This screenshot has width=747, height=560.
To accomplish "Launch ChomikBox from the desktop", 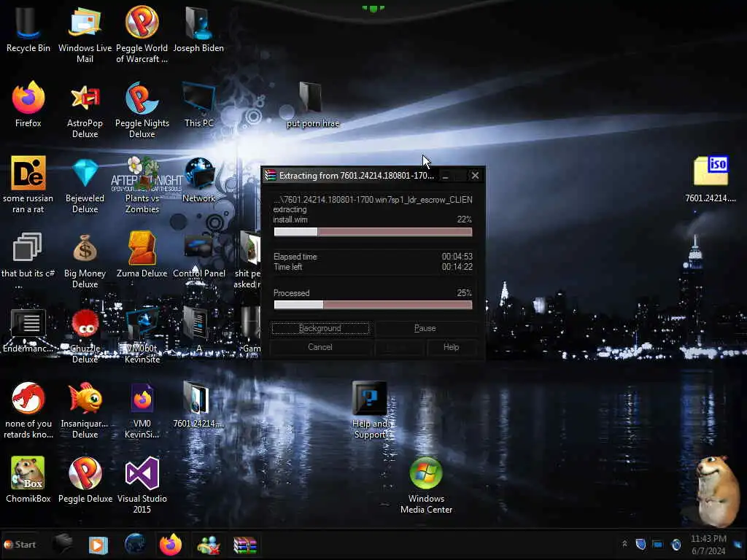I will (x=28, y=480).
